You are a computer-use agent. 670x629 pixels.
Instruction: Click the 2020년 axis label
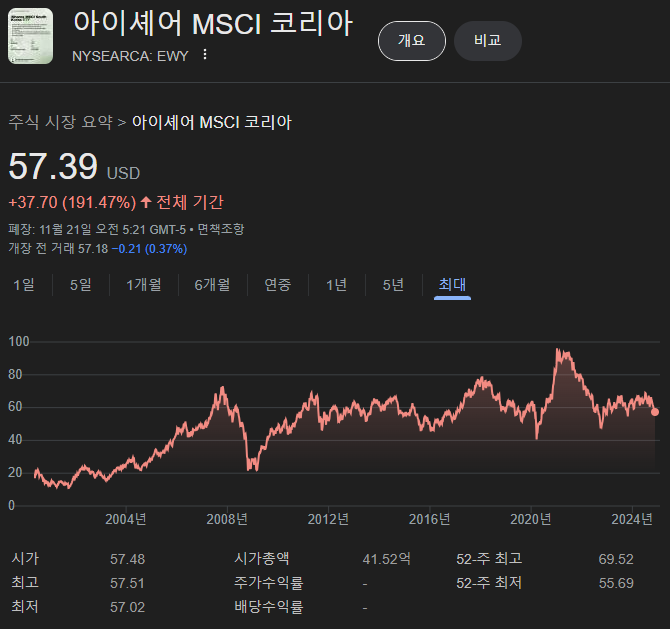pos(531,519)
